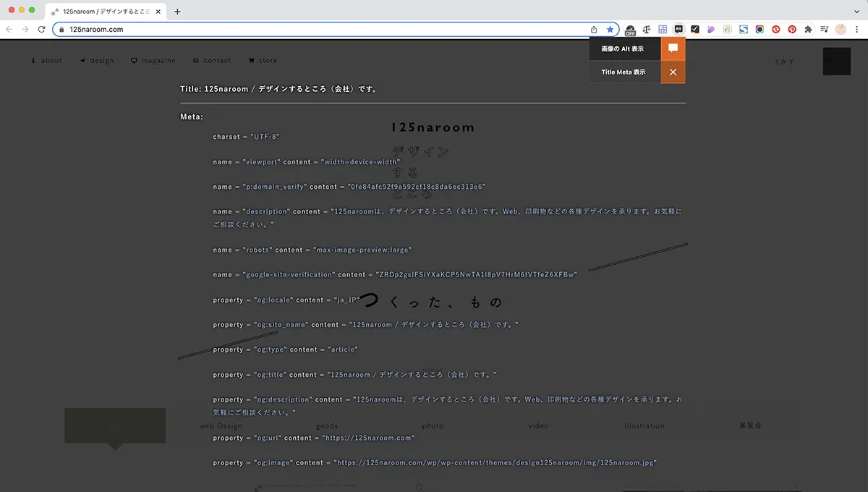Click the photo category link
The image size is (868, 492).
pos(433,425)
